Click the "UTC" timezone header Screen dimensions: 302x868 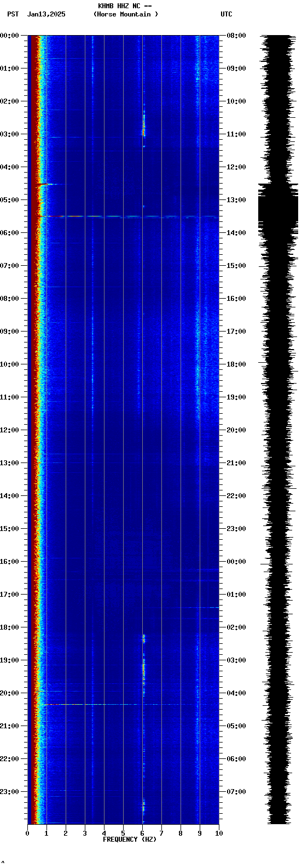[226, 14]
